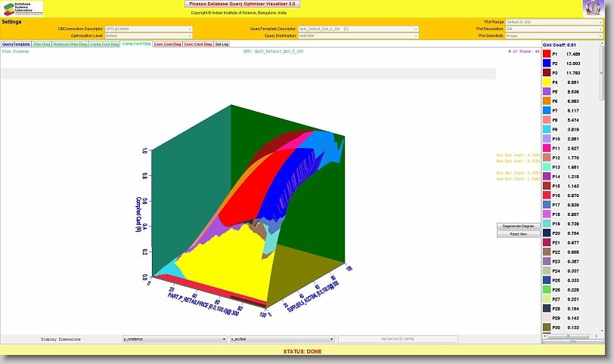Expand the Optimization Level dropdown

point(148,35)
